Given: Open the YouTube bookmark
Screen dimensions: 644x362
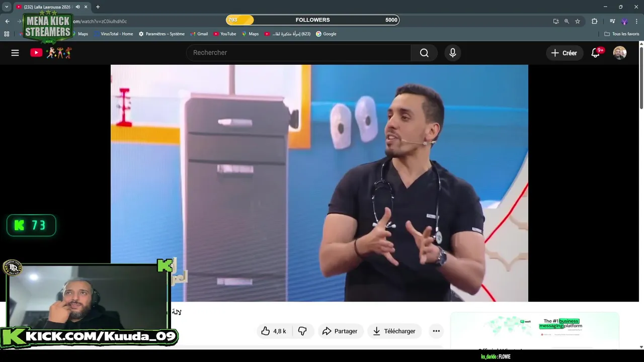Looking at the screenshot, I should pos(224,34).
